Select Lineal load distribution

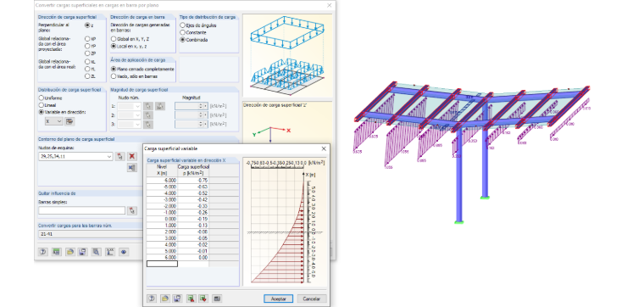(x=41, y=105)
